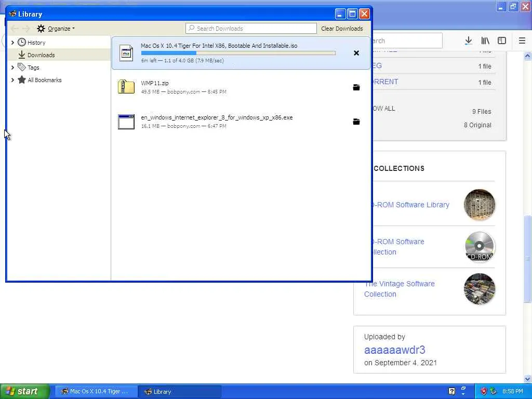The width and height of the screenshot is (532, 399).
Task: Click the internet explorer 8 exe file icon
Action: (x=126, y=122)
